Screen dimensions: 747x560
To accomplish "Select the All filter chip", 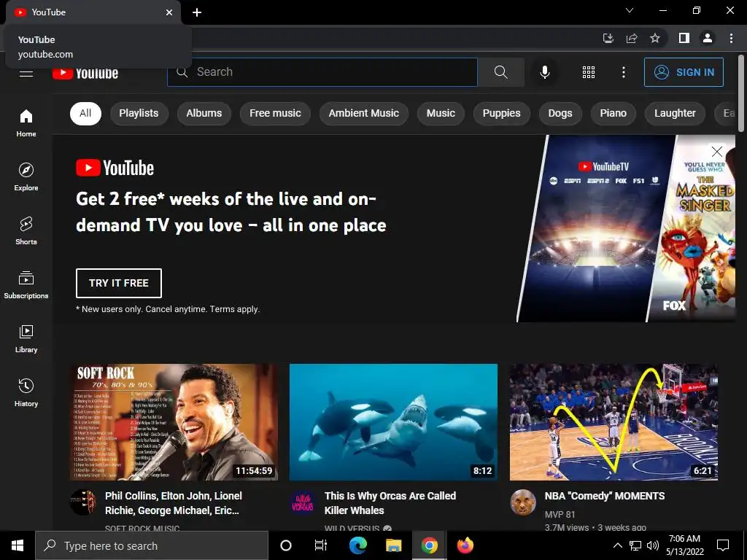I will pyautogui.click(x=86, y=113).
